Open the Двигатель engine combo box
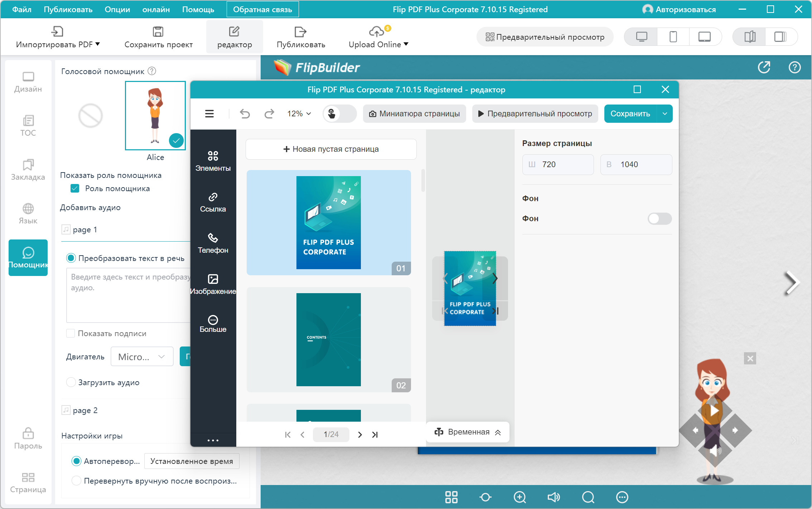 142,357
